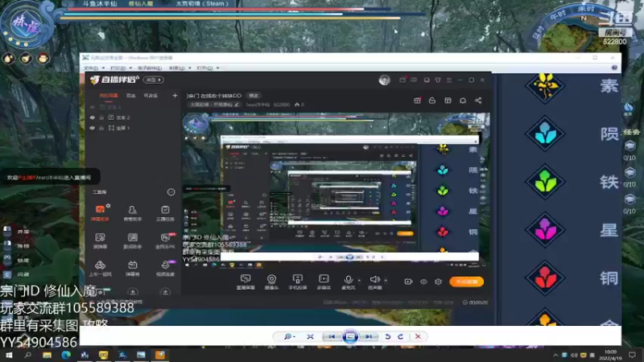Open the camera source in the bottom toolbar
The image size is (644, 362).
tap(271, 282)
